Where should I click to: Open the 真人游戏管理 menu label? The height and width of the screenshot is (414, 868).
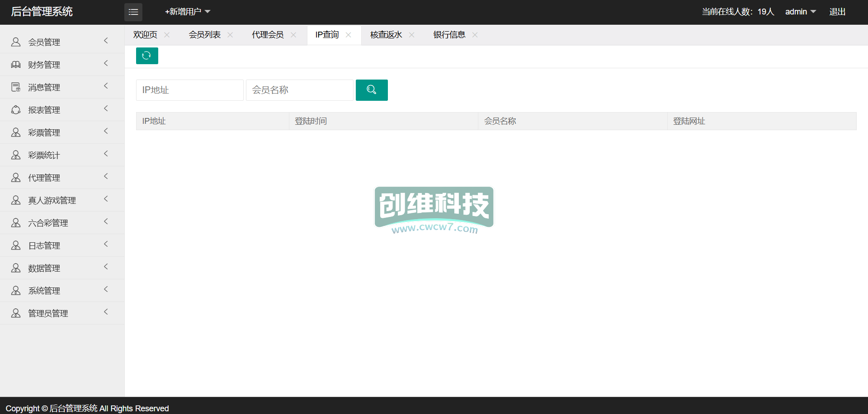point(52,200)
